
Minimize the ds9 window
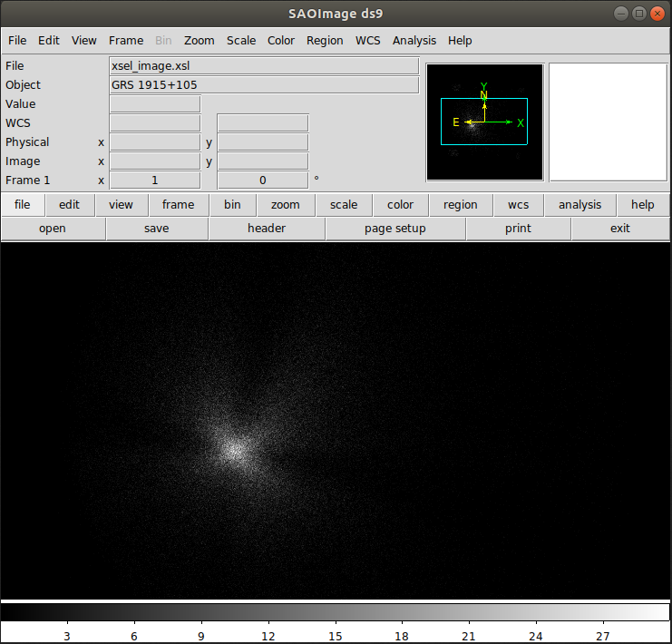pyautogui.click(x=621, y=14)
